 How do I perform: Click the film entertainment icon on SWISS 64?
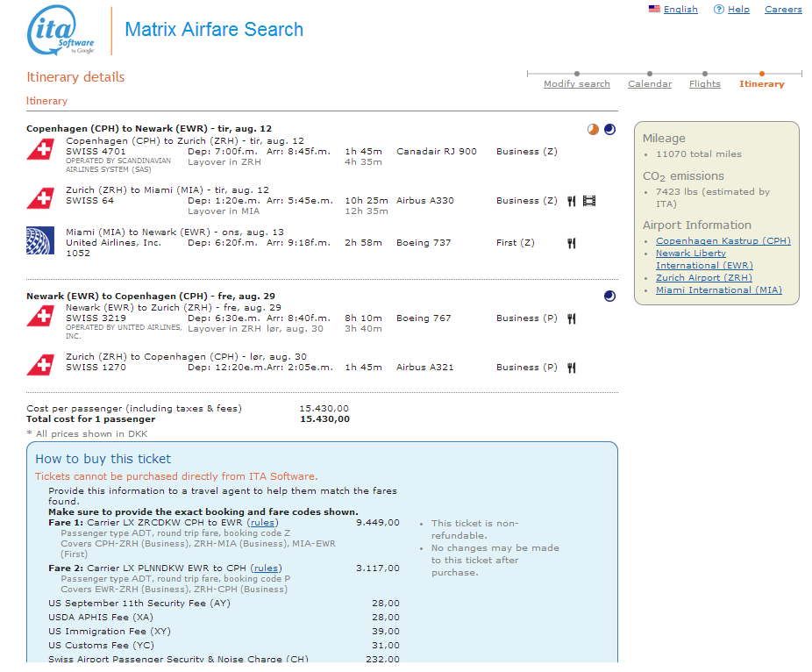tap(588, 201)
